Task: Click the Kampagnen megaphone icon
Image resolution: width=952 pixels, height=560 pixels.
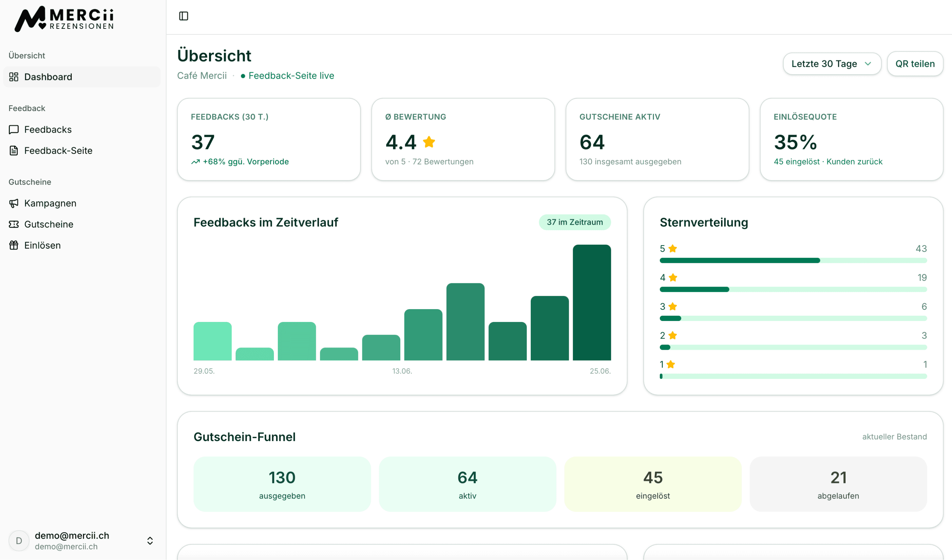Action: point(14,203)
